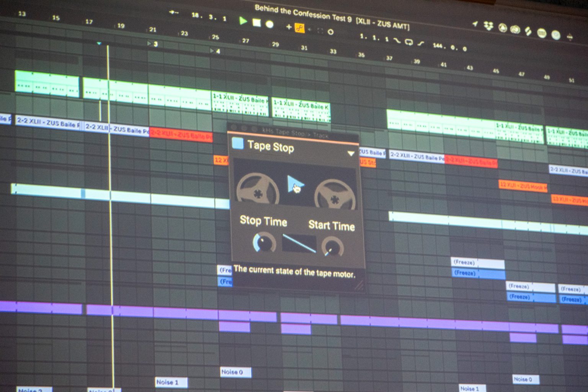
Task: Click the loop length field 144. 0. 0
Action: pos(450,47)
